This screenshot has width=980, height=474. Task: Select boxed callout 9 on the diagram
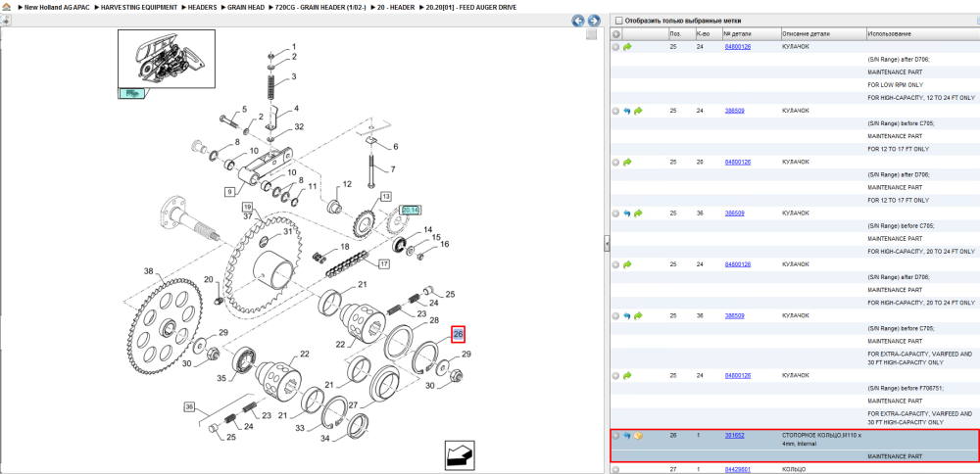[230, 190]
